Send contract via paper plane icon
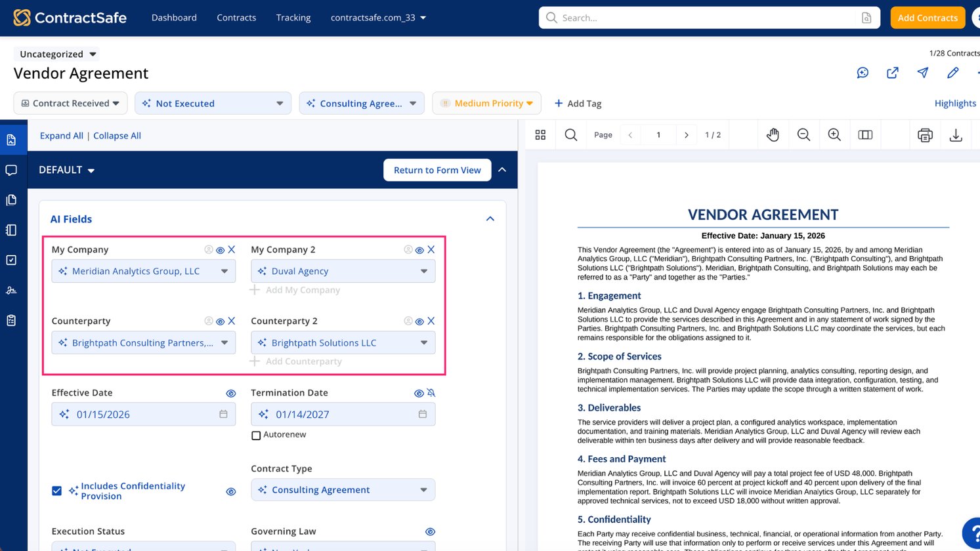 [x=922, y=73]
